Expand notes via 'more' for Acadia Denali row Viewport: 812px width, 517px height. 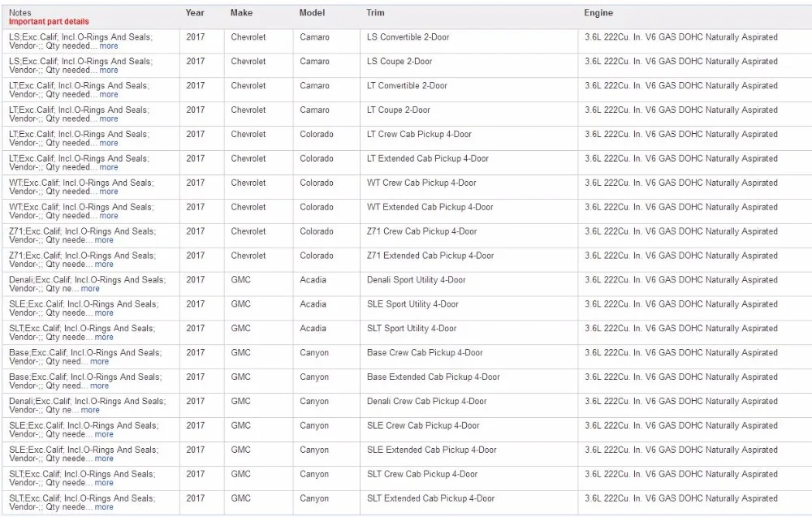(90, 289)
